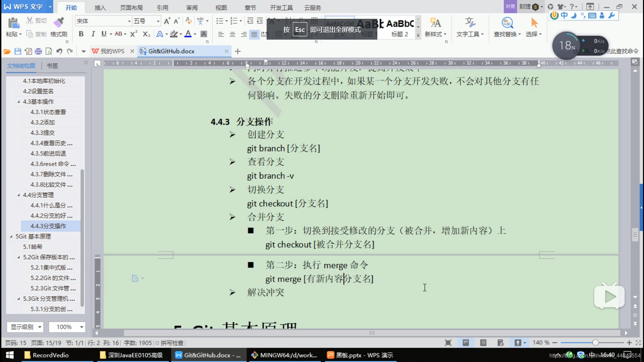The image size is (644, 362).
Task: Click the print icon
Action: [39, 51]
